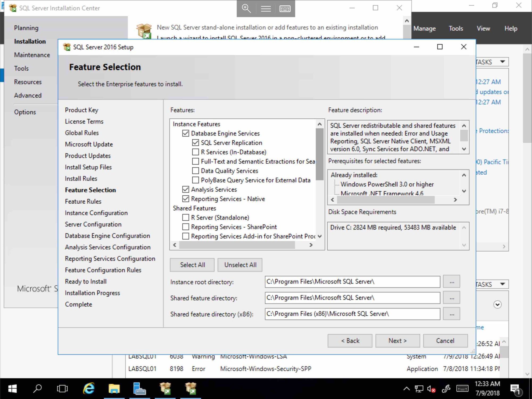Open File Explorer from taskbar

tap(114, 389)
